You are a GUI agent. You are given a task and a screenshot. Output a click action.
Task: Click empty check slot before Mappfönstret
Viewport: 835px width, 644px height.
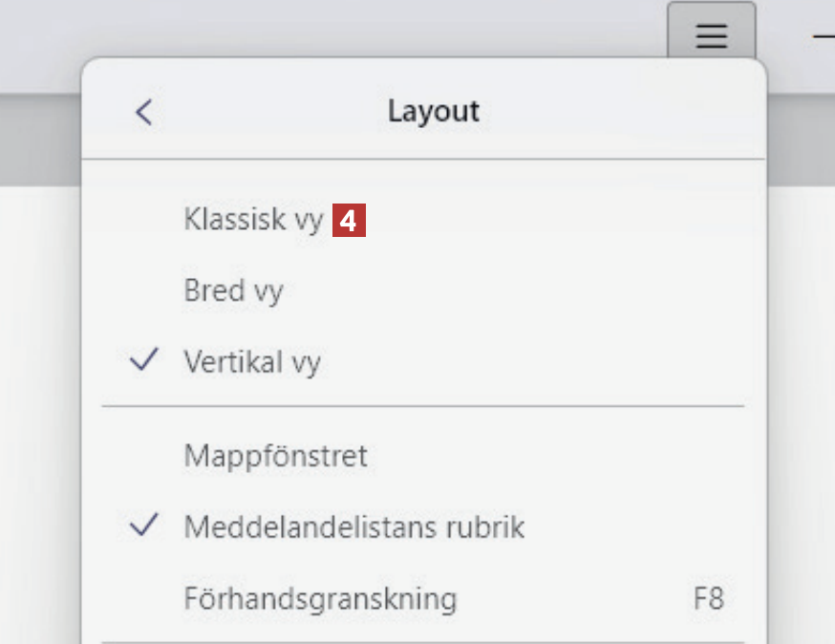[143, 456]
